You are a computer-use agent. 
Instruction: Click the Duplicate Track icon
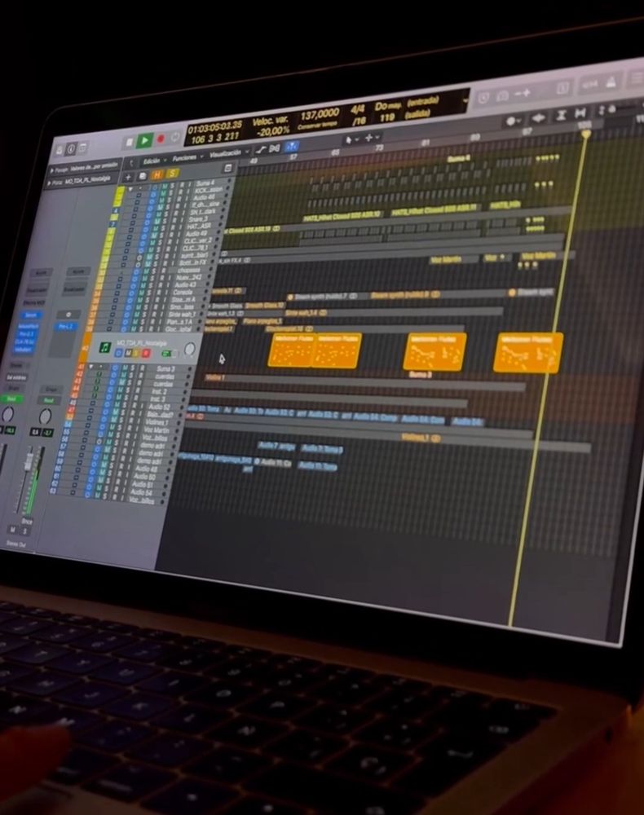[x=143, y=176]
